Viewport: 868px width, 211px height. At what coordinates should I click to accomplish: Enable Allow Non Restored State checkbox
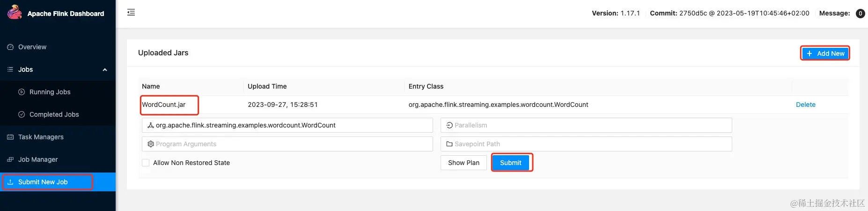(146, 163)
